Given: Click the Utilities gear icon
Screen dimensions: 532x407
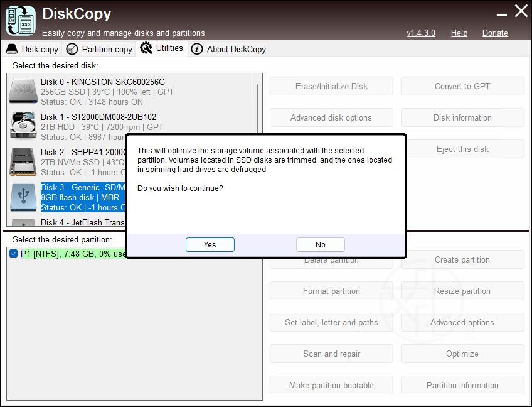Looking at the screenshot, I should click(x=146, y=48).
